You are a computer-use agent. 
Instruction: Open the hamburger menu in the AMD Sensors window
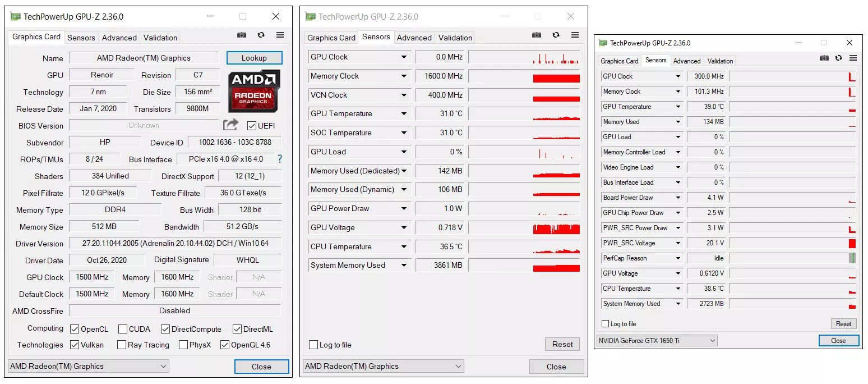pyautogui.click(x=575, y=35)
